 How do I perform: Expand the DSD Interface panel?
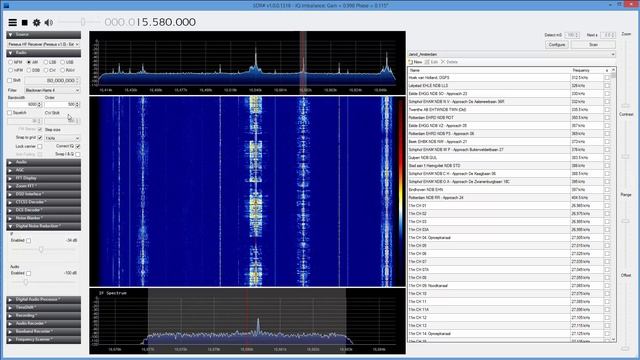[43, 194]
